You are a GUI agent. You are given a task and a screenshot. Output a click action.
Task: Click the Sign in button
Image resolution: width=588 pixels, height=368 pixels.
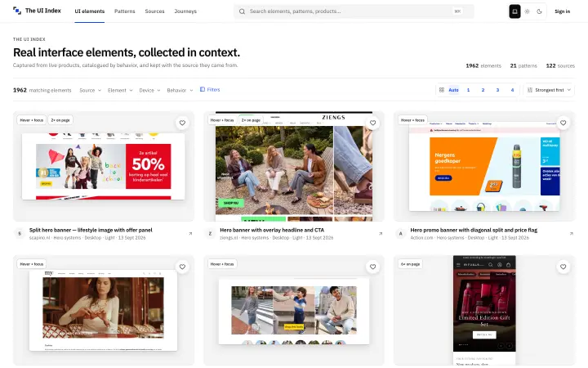562,11
